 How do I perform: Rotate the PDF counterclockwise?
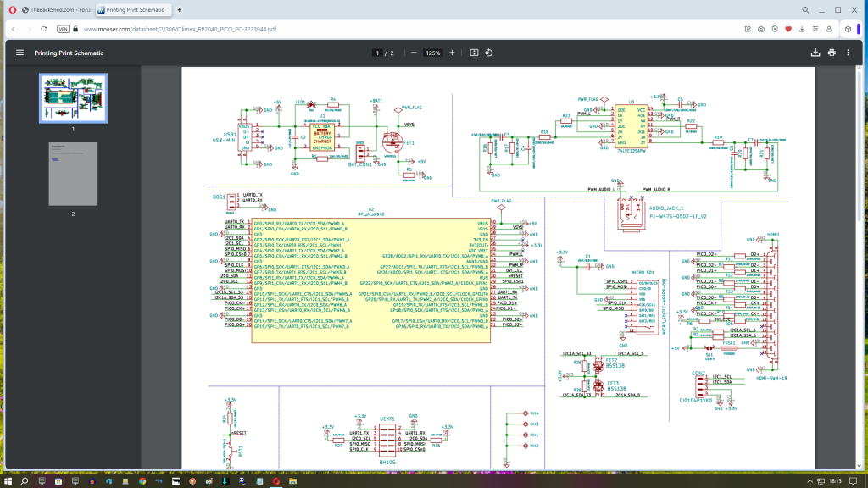point(489,53)
